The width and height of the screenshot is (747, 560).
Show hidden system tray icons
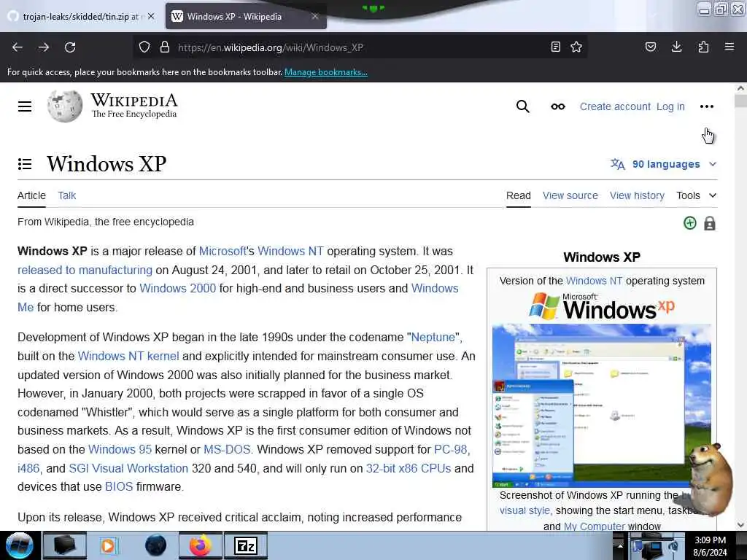tap(620, 546)
